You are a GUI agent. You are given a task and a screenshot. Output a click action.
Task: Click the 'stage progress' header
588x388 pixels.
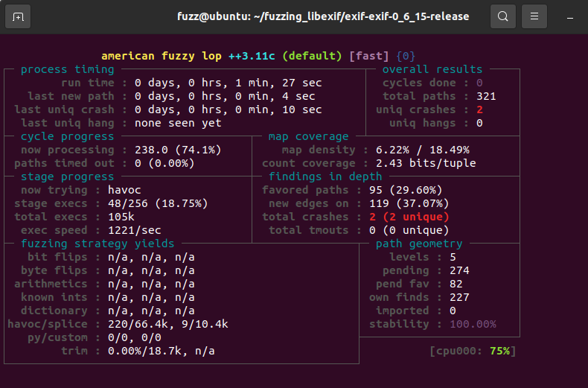[67, 176]
